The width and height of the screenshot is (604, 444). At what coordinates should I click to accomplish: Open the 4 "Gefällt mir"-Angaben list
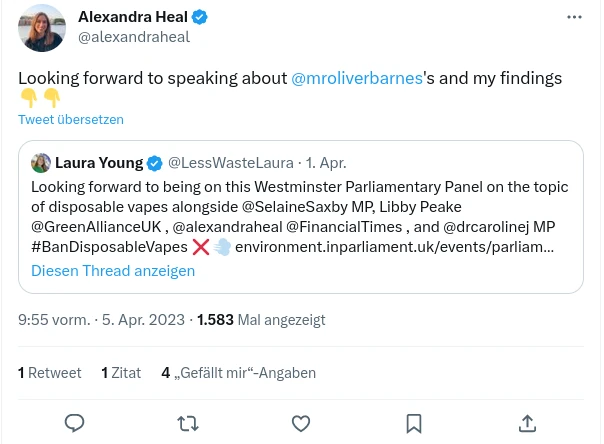tap(238, 373)
